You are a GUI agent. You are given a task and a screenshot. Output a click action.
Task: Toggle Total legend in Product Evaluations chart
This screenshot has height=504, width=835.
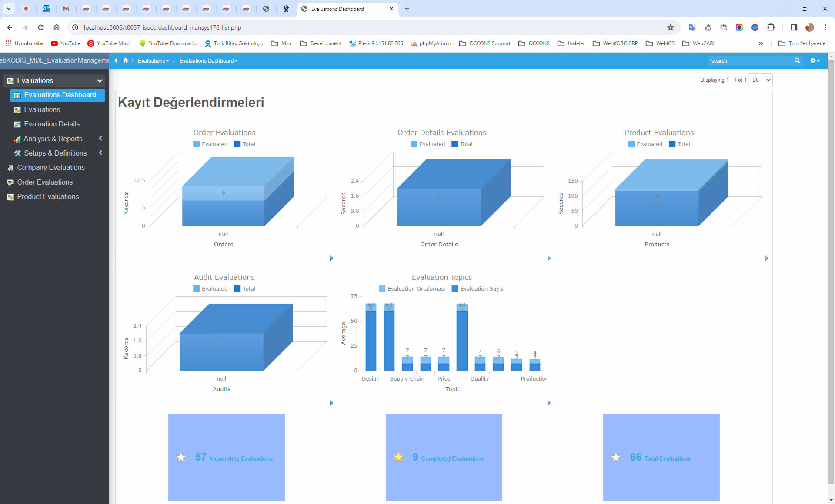(x=679, y=144)
